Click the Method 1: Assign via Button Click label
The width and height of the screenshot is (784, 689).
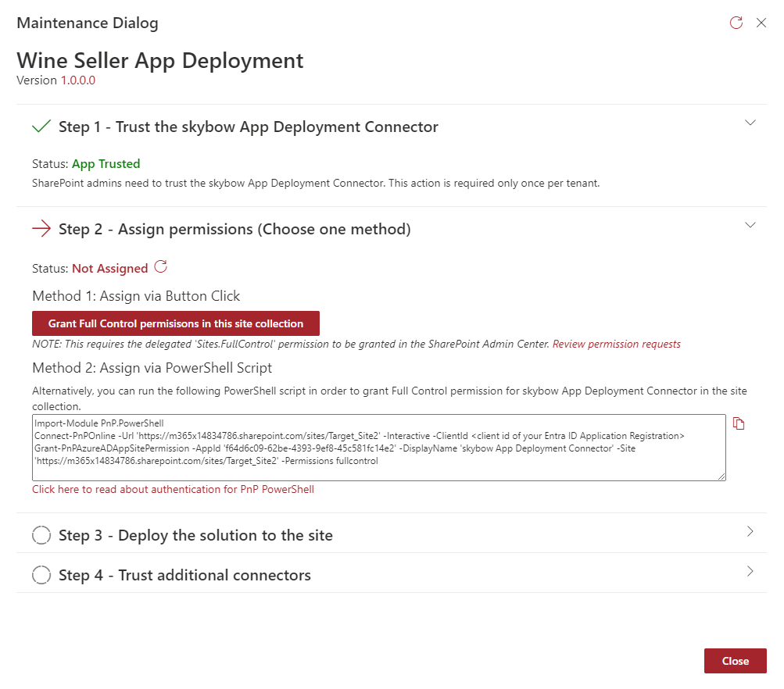point(136,296)
